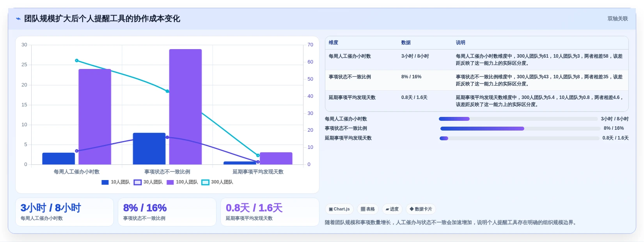Click the 10人团队 bar for 延期事项平均发现天数
The width and height of the screenshot is (644, 242).
pos(240,163)
